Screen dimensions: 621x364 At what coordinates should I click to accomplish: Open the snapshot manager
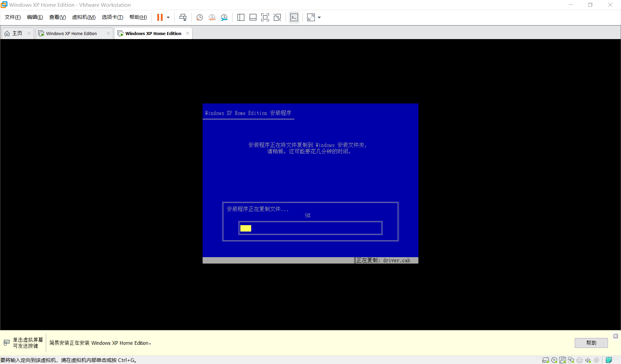(x=224, y=18)
